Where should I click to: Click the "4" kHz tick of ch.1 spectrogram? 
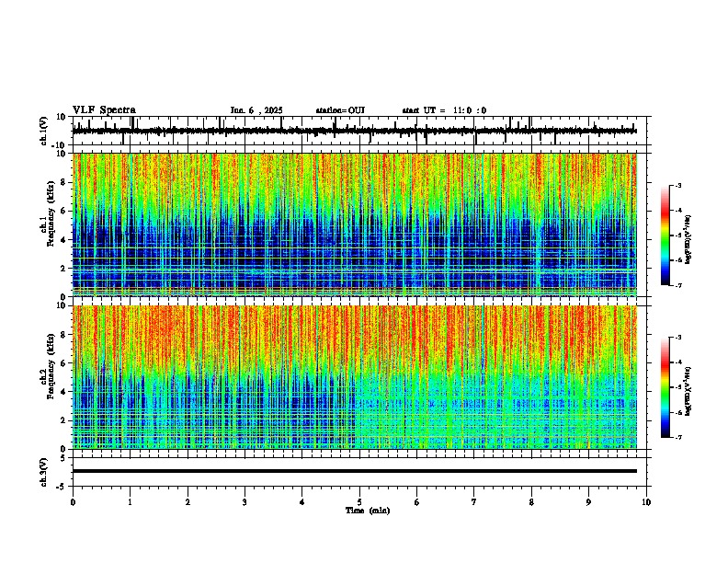pyautogui.click(x=64, y=240)
